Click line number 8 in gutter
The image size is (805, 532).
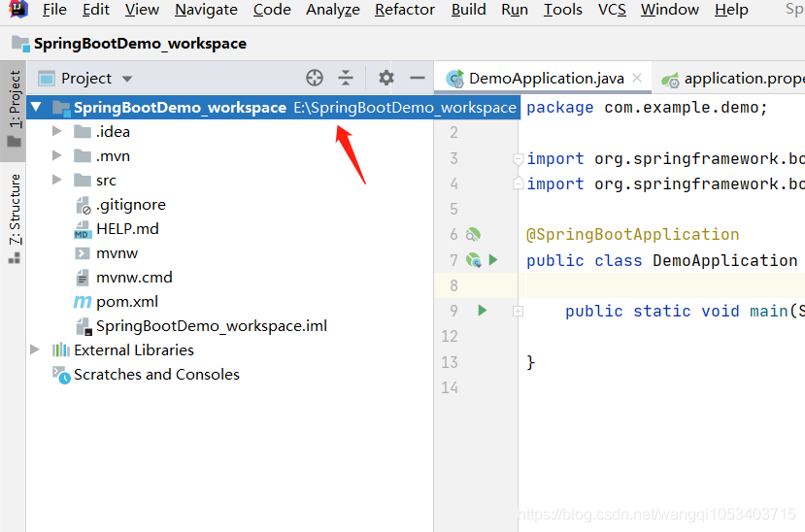(x=453, y=285)
